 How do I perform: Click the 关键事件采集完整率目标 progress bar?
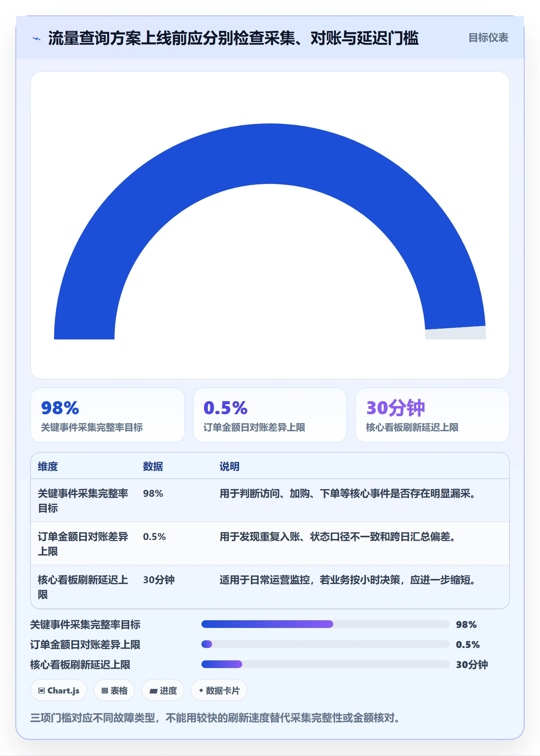pyautogui.click(x=325, y=624)
